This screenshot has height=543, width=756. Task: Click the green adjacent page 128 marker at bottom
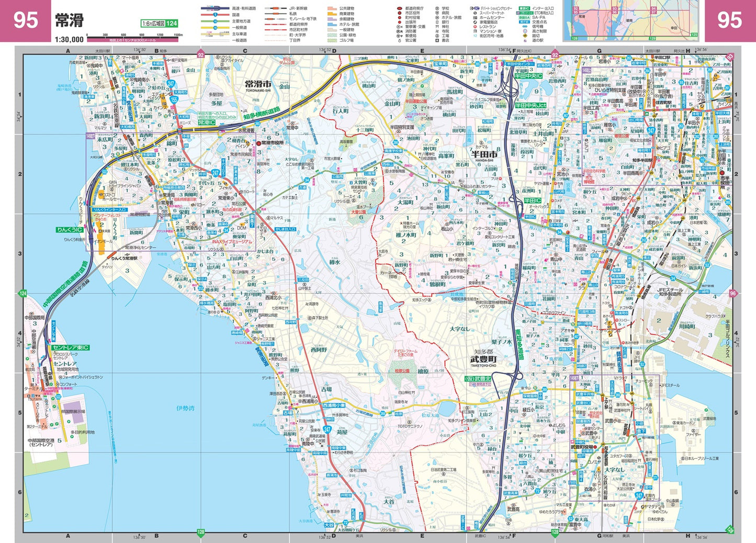point(201,533)
